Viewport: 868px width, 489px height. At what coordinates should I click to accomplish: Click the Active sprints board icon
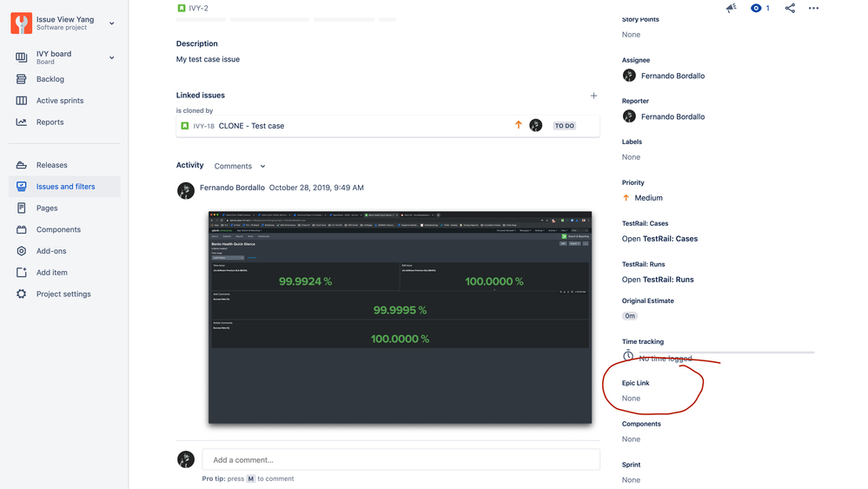21,101
